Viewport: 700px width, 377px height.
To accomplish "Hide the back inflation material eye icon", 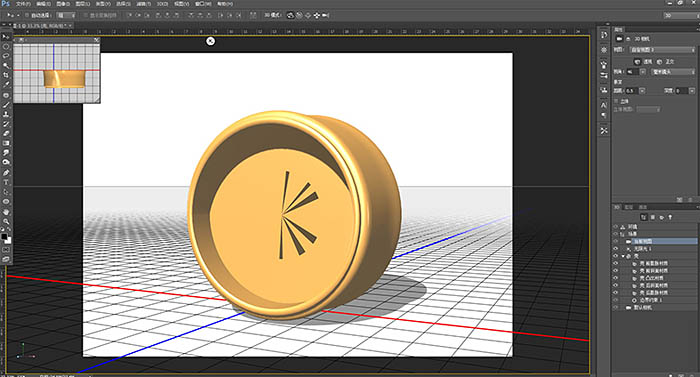I will [x=615, y=292].
